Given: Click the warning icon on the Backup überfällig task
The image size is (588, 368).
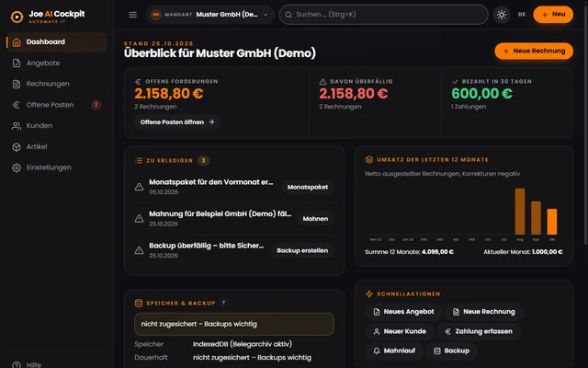Looking at the screenshot, I should coord(139,250).
